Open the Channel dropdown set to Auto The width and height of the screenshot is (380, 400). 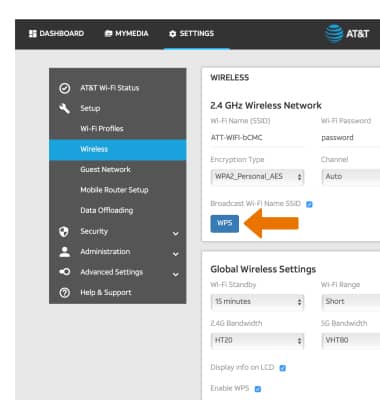click(351, 177)
